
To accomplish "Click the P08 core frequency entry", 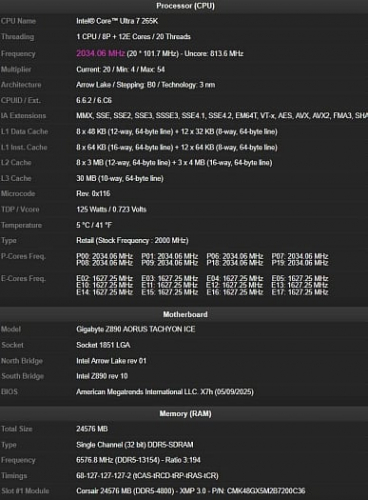I will [x=104, y=263].
